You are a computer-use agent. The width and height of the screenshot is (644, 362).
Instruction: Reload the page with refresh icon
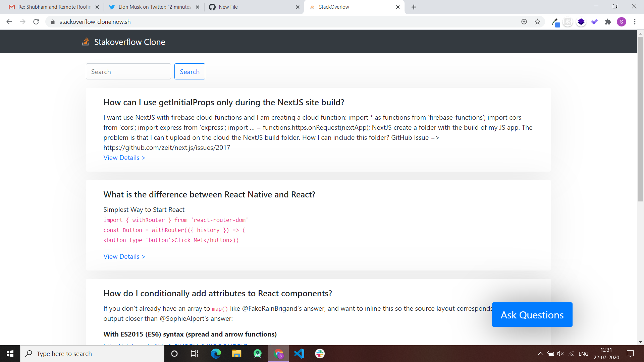point(36,22)
